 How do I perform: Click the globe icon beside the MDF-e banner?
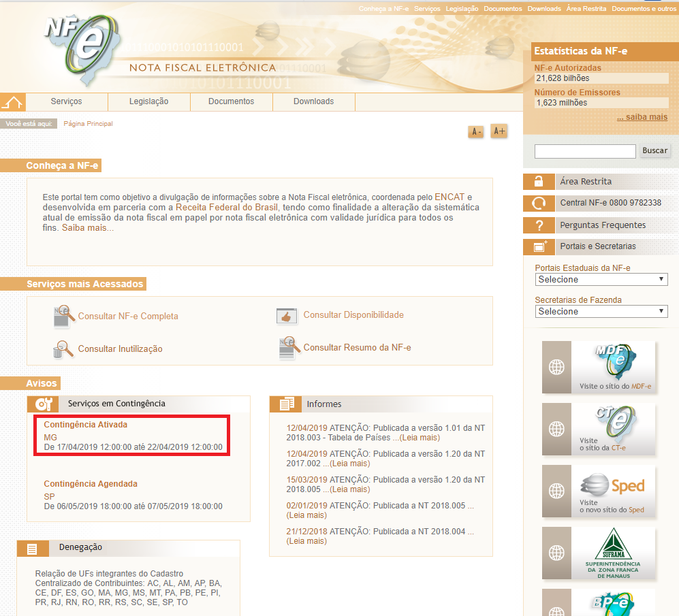click(556, 367)
